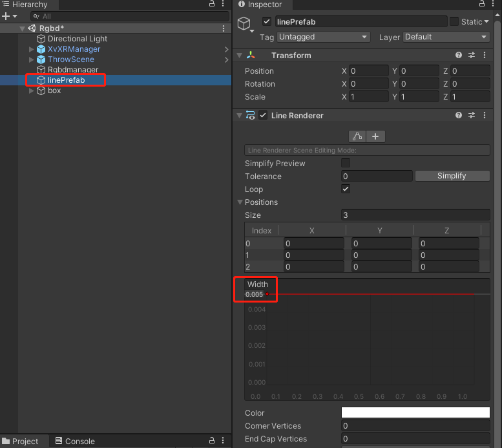Click the Rgbdmanager object icon
Screen dimensions: 502x448
click(41, 70)
